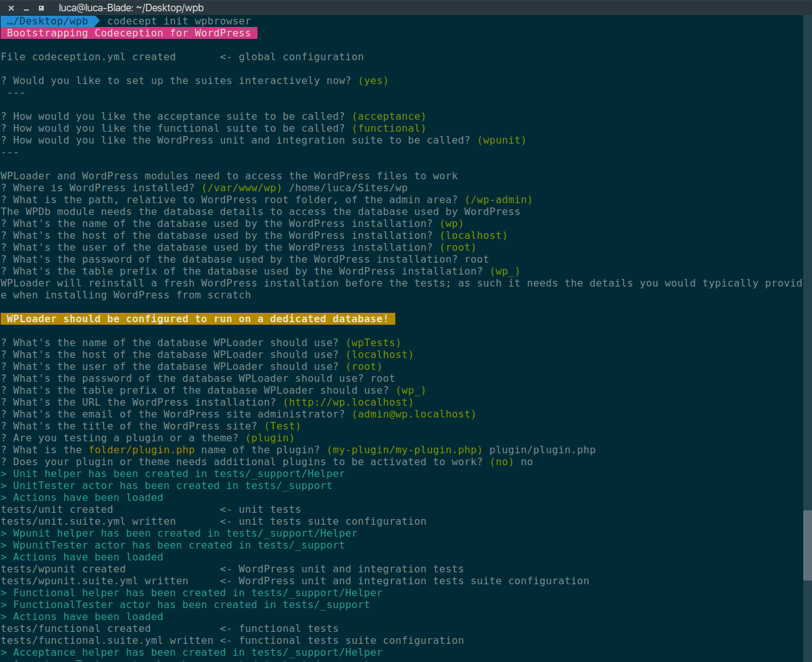Click the '(http://wp.localhost)' URL text

coord(348,402)
